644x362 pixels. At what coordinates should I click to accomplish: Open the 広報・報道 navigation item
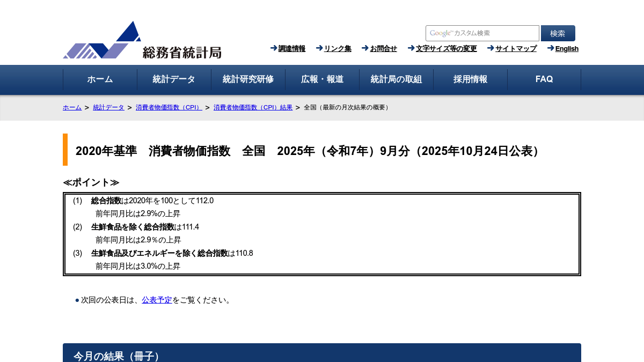click(x=322, y=79)
